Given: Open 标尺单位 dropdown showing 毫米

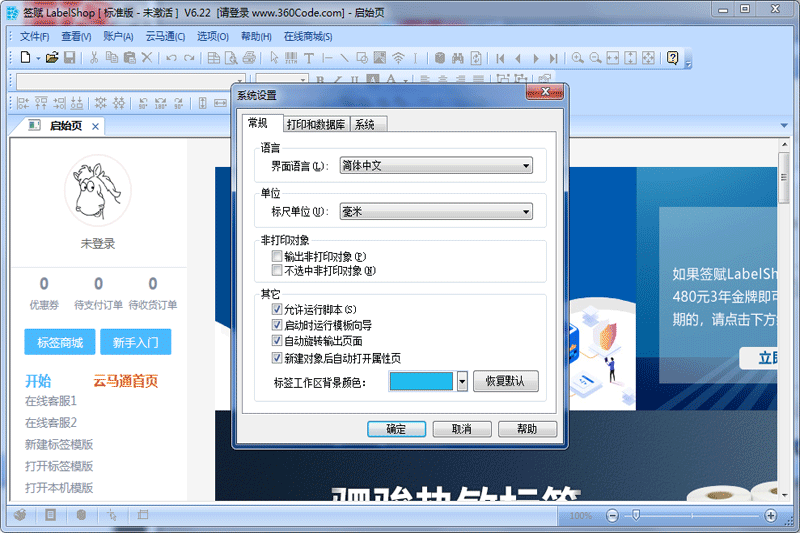Looking at the screenshot, I should (436, 212).
